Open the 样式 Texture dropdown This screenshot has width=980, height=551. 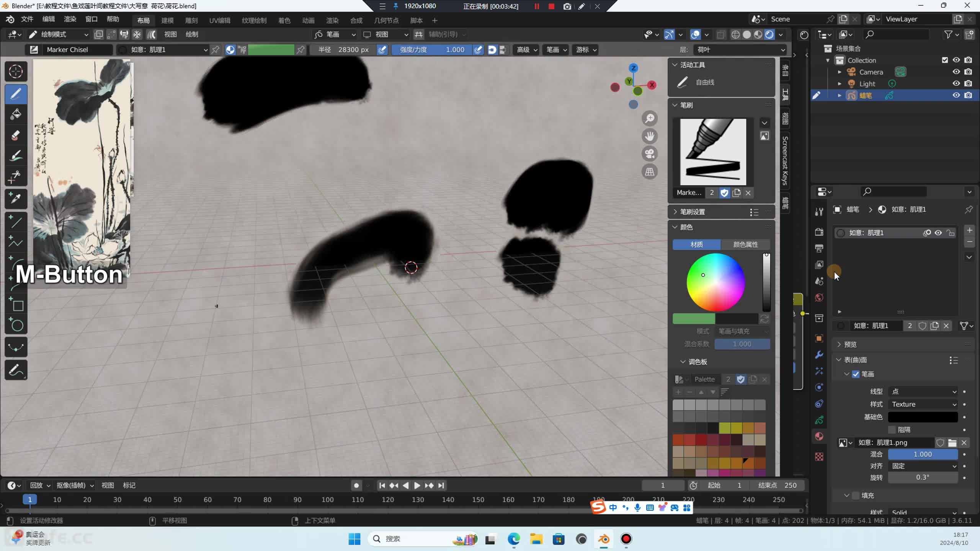click(x=923, y=404)
